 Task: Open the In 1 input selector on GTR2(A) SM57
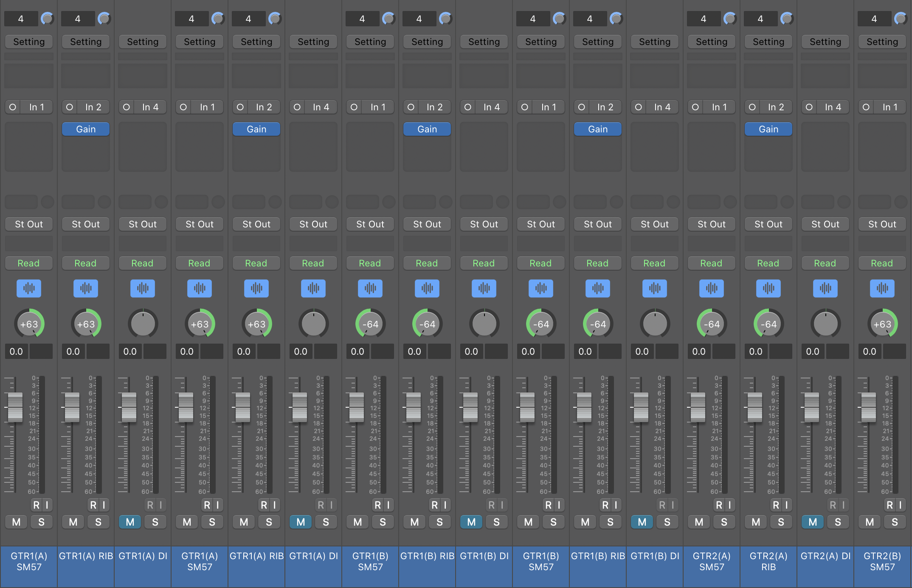click(x=719, y=107)
